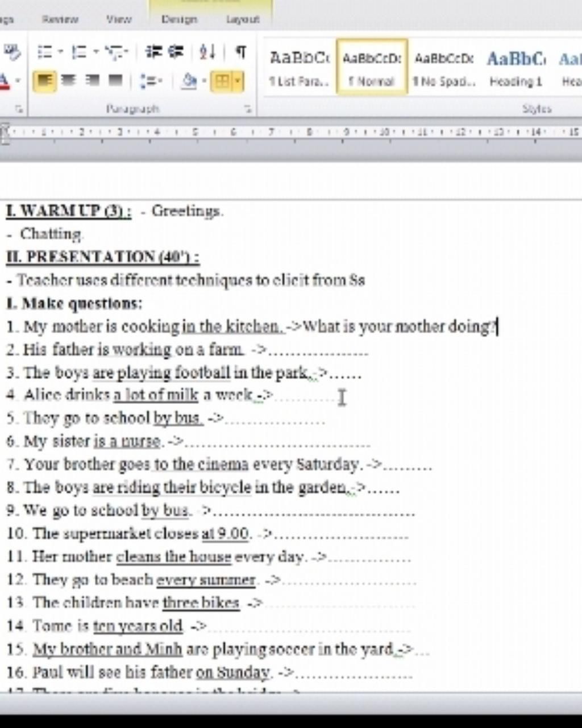Click the Font Color icon
This screenshot has height=728, width=582.
click(x=5, y=81)
